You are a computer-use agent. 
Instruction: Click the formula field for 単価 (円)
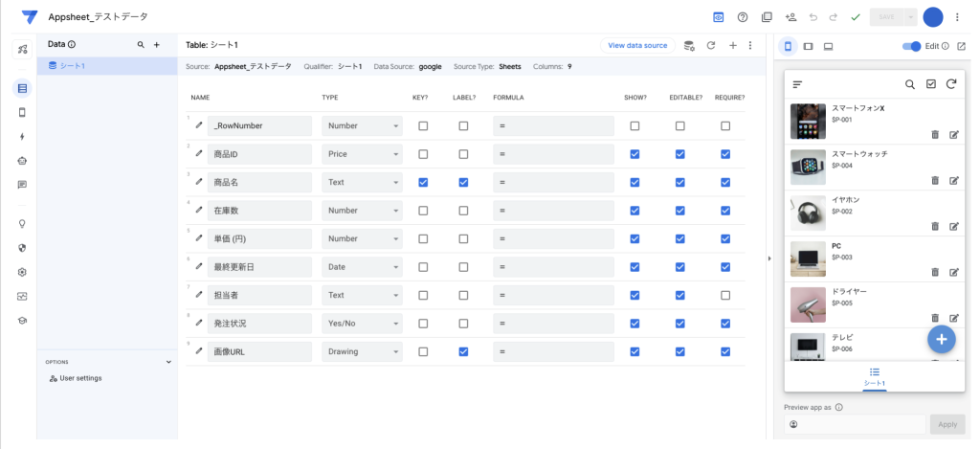(x=553, y=238)
